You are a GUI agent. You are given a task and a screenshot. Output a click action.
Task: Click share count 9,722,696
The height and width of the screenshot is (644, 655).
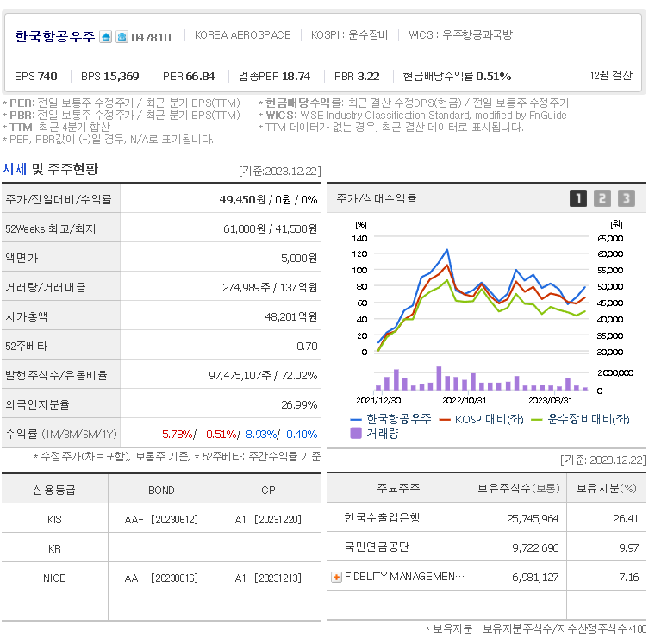point(535,548)
